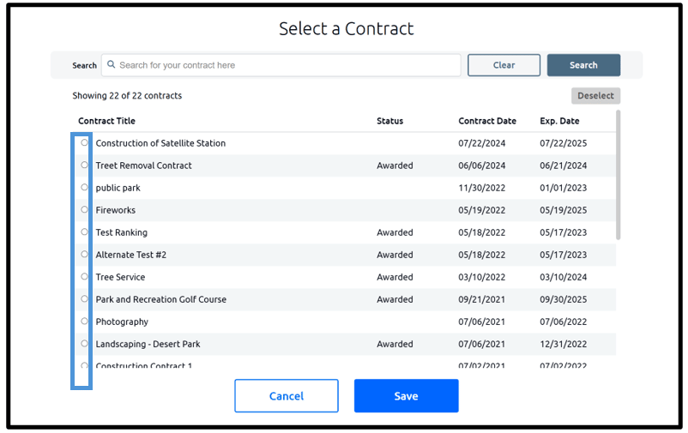The height and width of the screenshot is (433, 688).
Task: Click the dark Search button
Action: 584,65
